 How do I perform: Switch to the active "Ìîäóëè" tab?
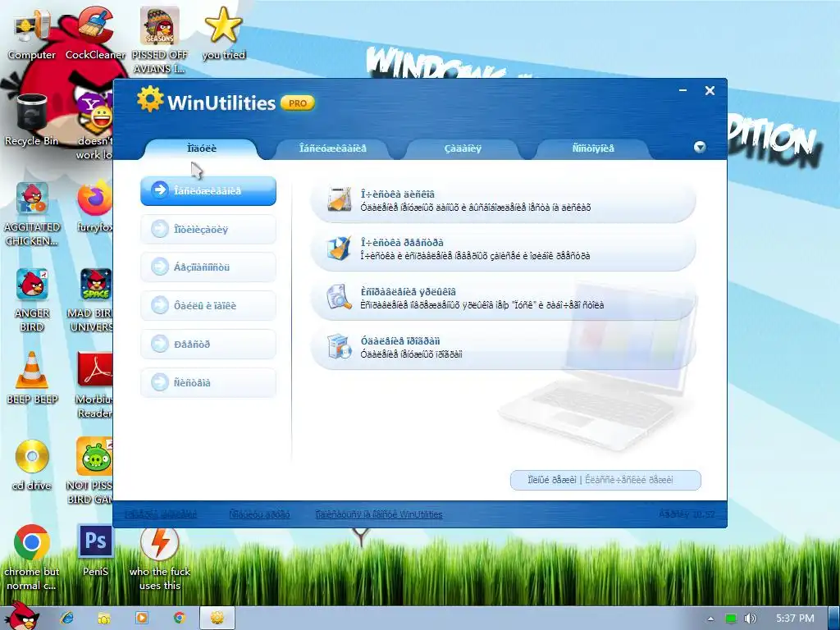click(202, 148)
